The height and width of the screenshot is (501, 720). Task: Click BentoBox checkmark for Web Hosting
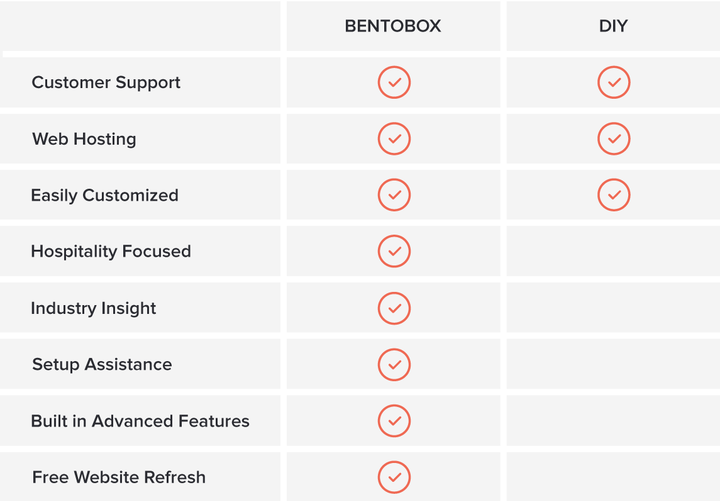coord(394,139)
